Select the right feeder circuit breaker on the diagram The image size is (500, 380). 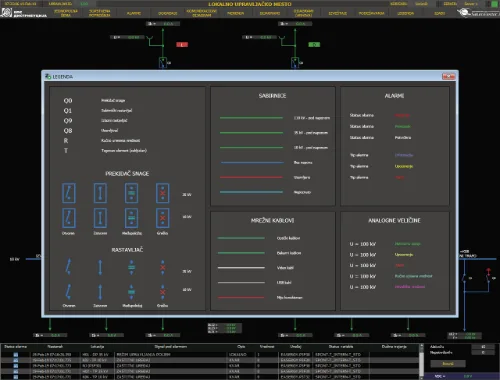tap(295, 62)
